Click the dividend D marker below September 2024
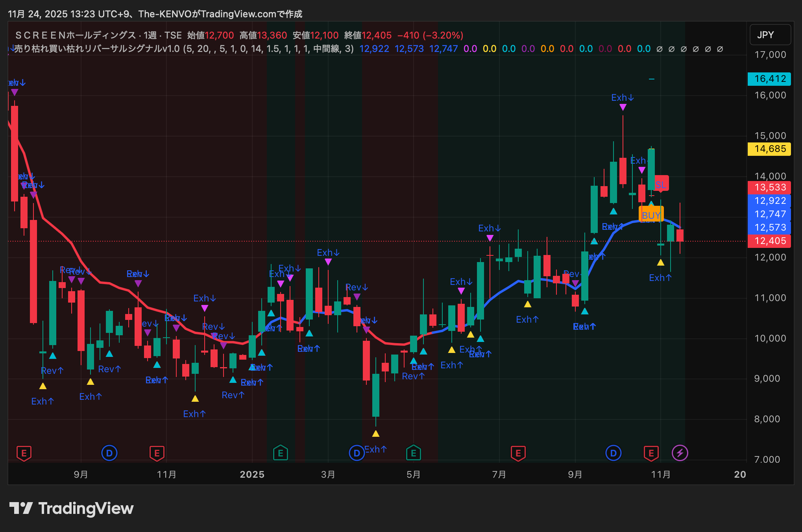The width and height of the screenshot is (802, 532). point(109,453)
